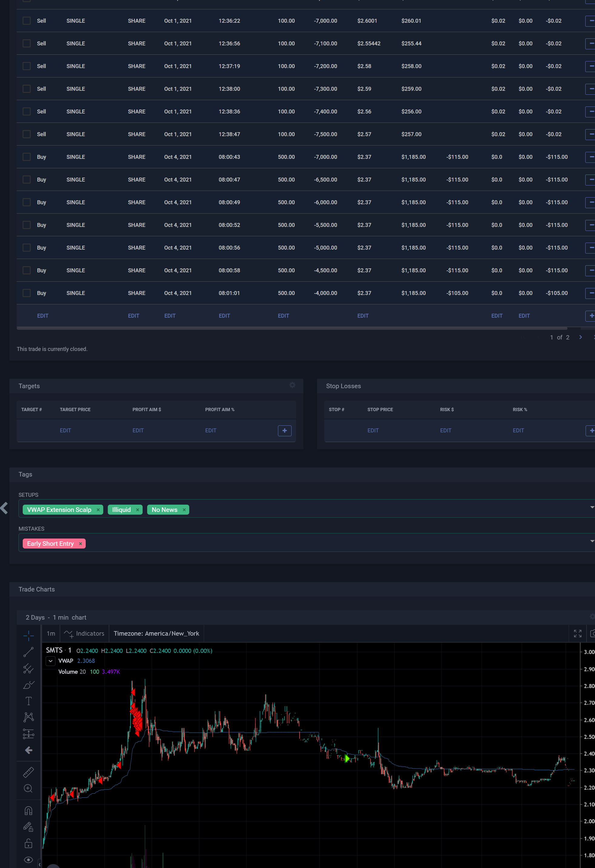Toggle the eye icon to hide drawings

28,860
